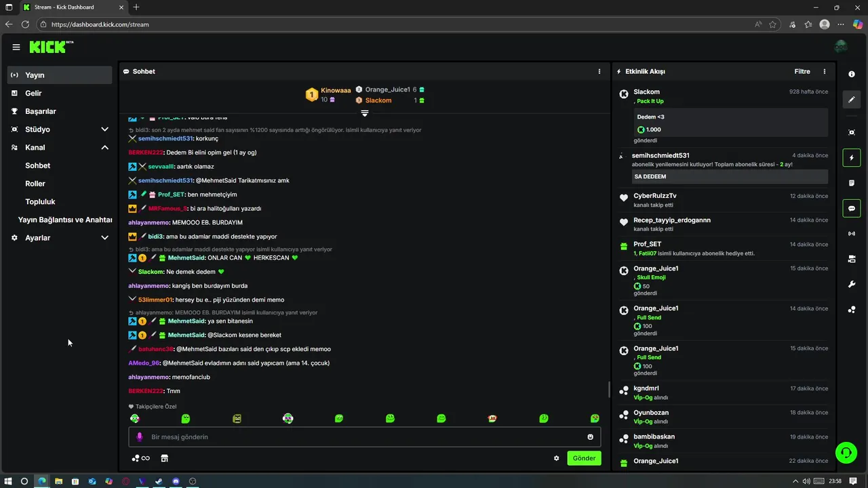Image resolution: width=868 pixels, height=488 pixels.
Task: Click username BERKEN222 on the 'Tmm' message
Action: click(x=146, y=391)
